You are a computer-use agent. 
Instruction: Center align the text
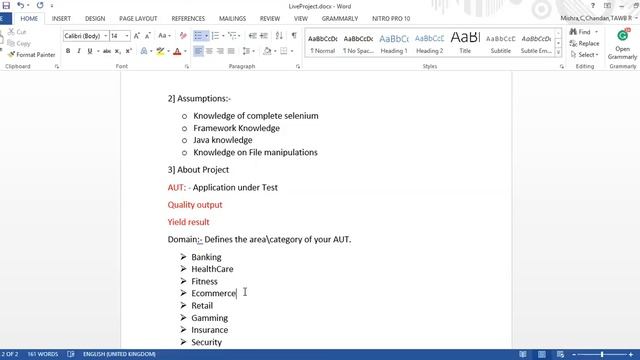pyautogui.click(x=209, y=51)
